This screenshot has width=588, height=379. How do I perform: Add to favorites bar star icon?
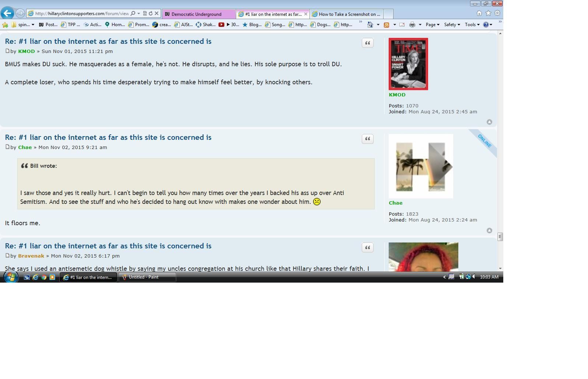point(5,25)
